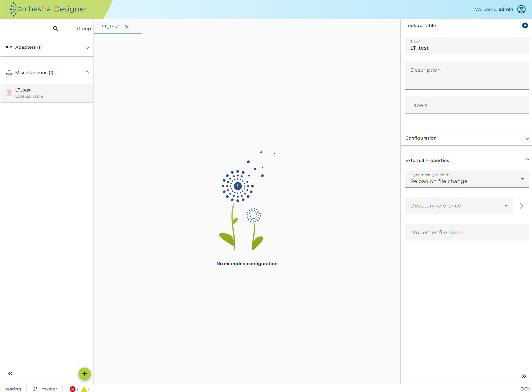The height and width of the screenshot is (392, 532).
Task: Open the admin user account icon
Action: (521, 9)
